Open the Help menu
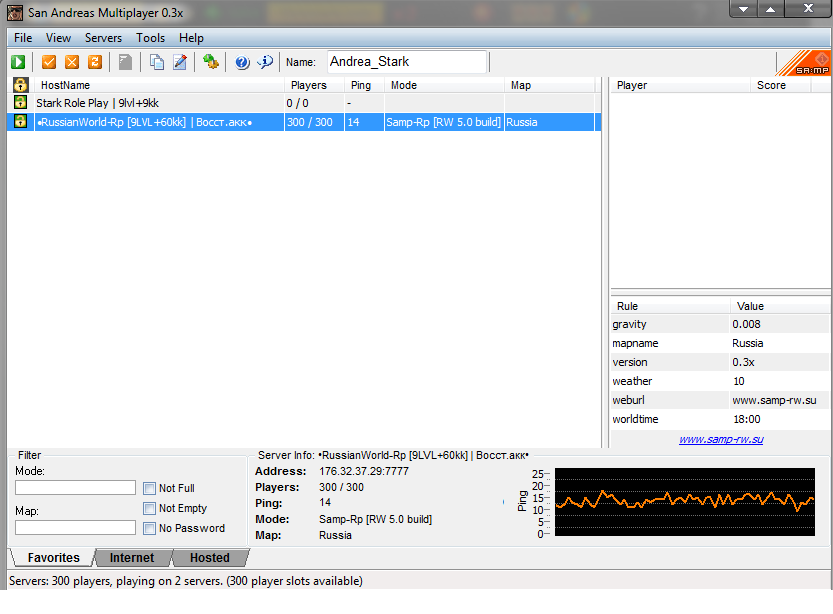Image resolution: width=833 pixels, height=614 pixels. point(191,38)
